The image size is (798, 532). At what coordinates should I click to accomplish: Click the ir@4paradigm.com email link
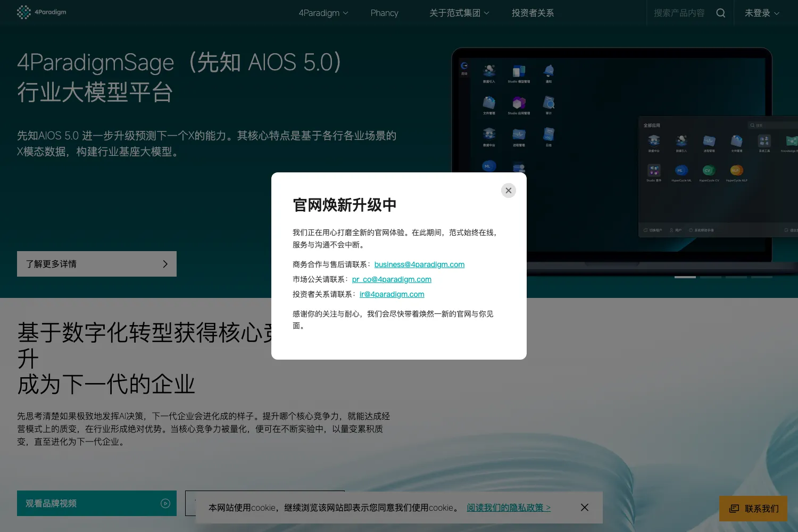point(392,294)
